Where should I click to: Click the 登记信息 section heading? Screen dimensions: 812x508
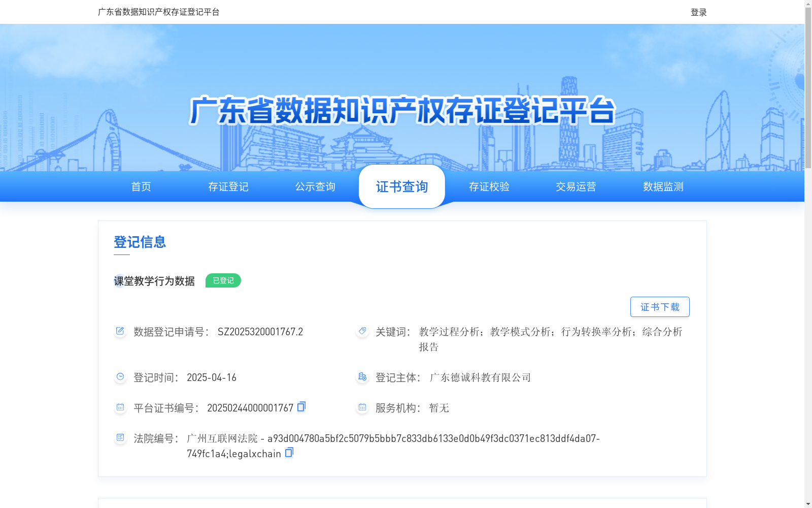[x=140, y=242]
